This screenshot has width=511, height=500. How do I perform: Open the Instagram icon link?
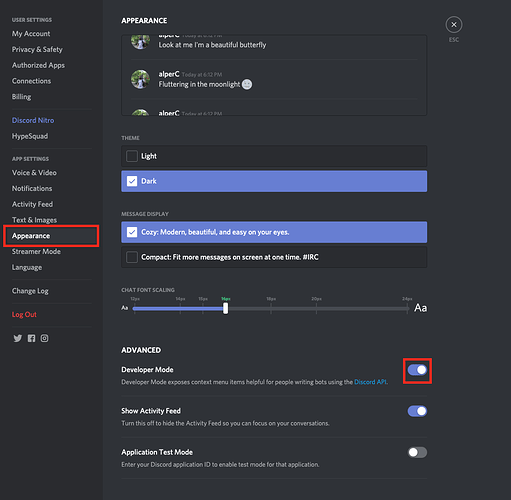tap(44, 338)
